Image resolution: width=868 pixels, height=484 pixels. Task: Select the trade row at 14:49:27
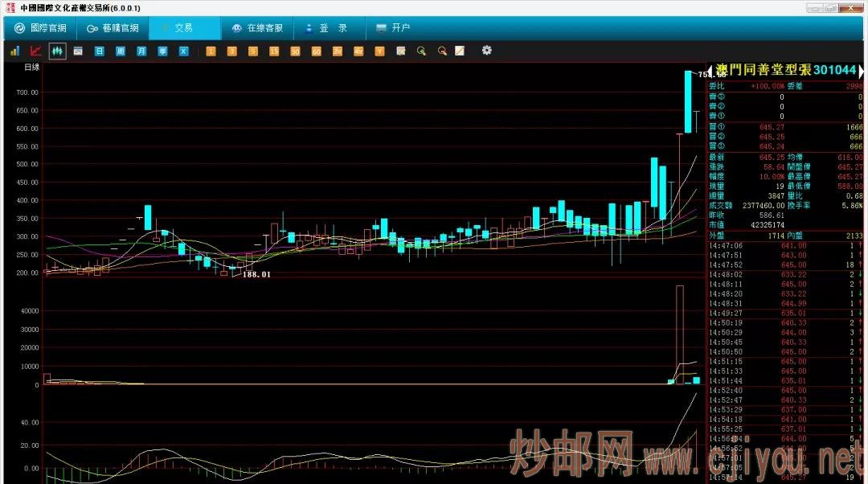point(785,314)
